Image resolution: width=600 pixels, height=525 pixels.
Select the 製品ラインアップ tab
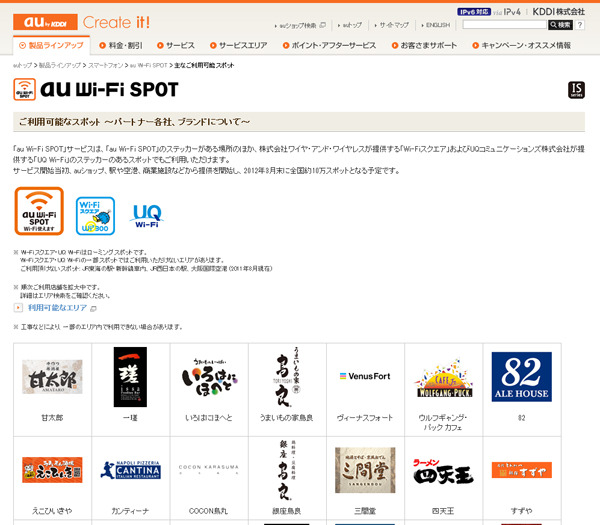click(52, 46)
